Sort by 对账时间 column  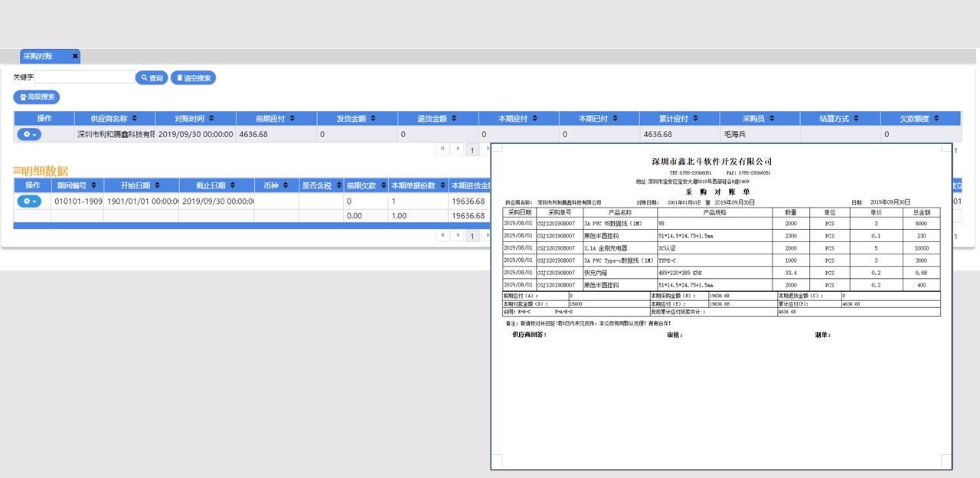point(194,119)
